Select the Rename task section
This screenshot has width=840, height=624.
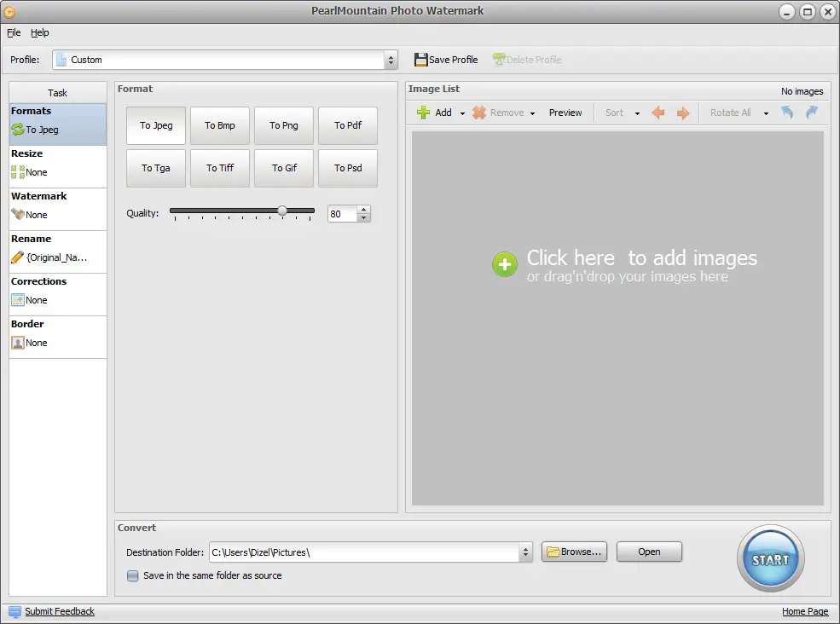58,252
